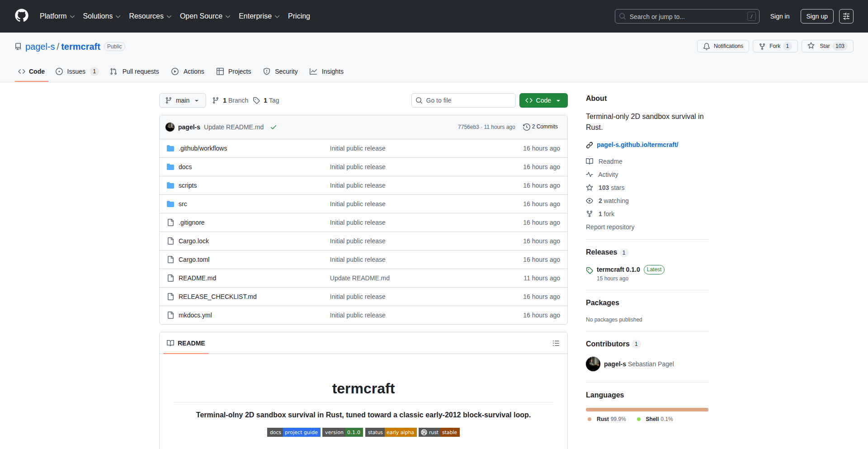
Task: Click the green commit status checkmark
Action: 274,127
